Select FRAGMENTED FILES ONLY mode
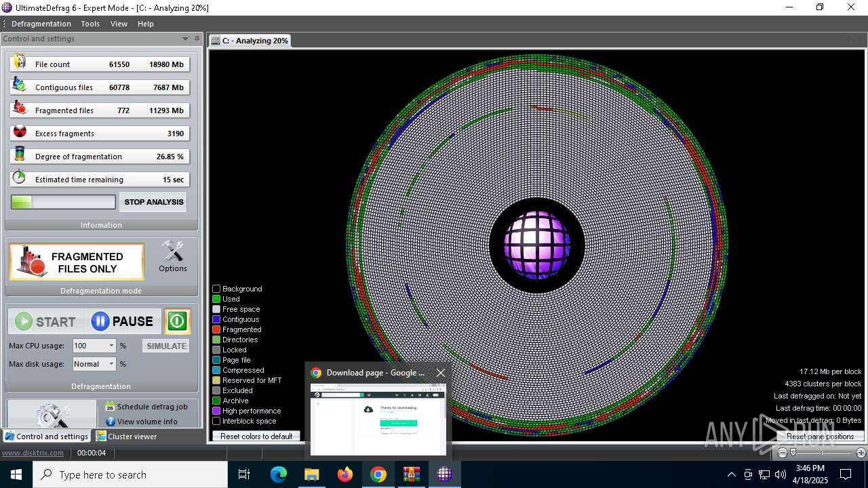Screen dimensions: 868x488 tap(77, 262)
